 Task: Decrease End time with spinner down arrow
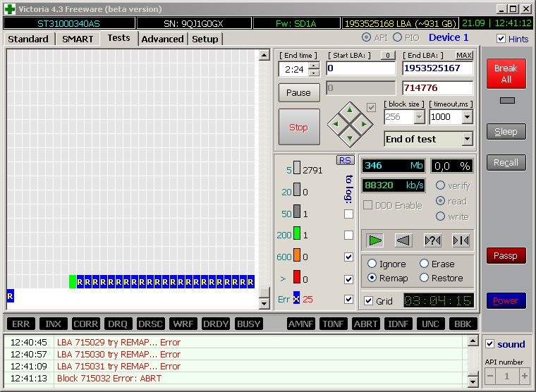pyautogui.click(x=314, y=73)
